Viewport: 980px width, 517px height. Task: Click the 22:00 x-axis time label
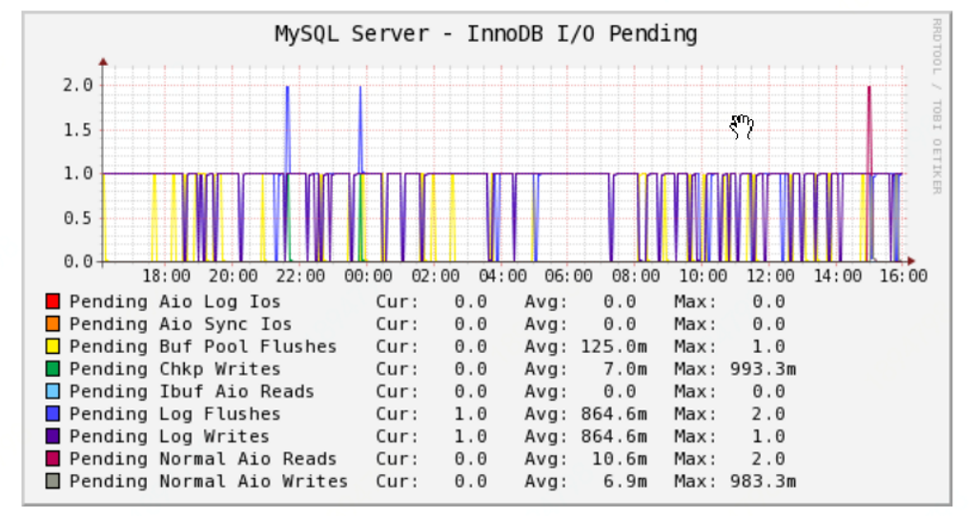pyautogui.click(x=300, y=276)
